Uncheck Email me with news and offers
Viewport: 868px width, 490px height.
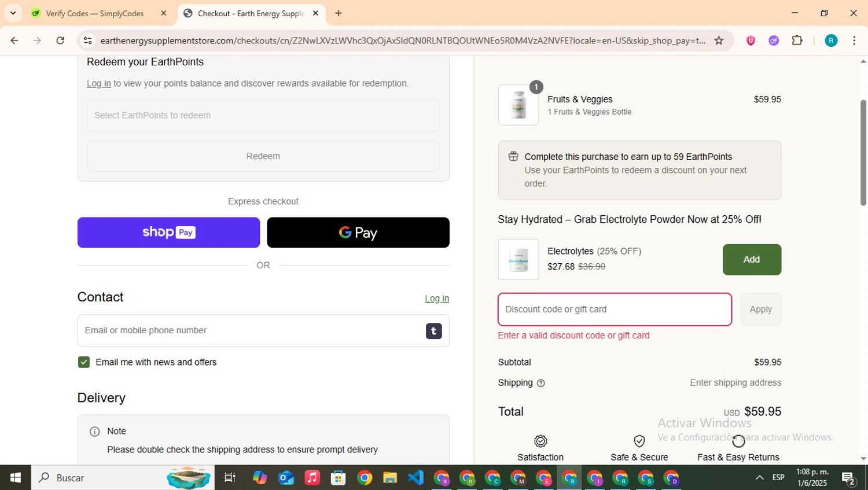(84, 362)
